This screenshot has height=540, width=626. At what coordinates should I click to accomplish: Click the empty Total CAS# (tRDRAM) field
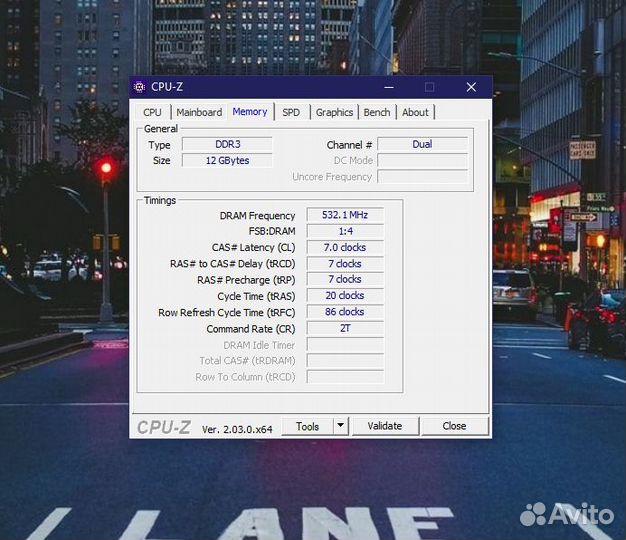pos(345,360)
